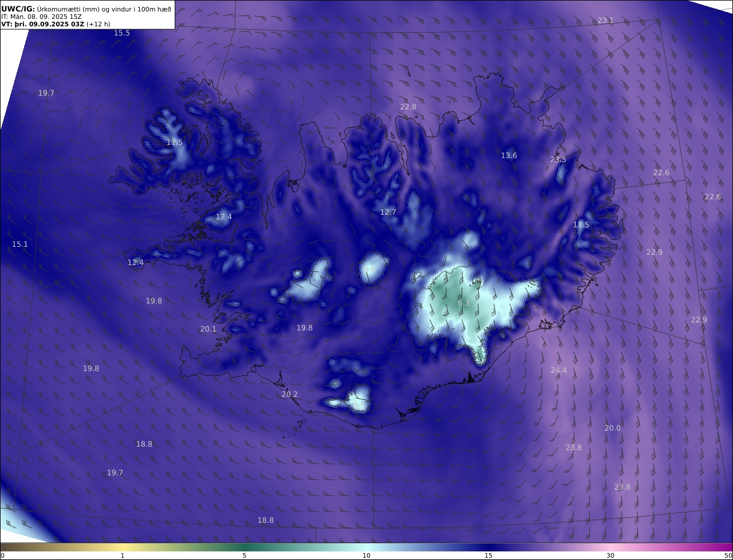Click the 12.4 value on Snæfellsnes peninsula tip
This screenshot has width=733, height=560.
pos(136,263)
